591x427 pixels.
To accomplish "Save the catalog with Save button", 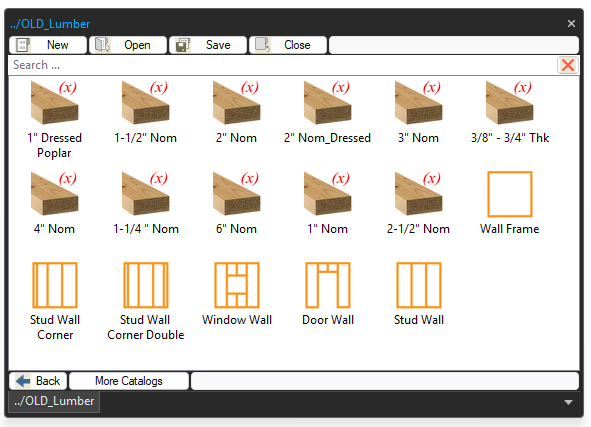I will pyautogui.click(x=208, y=45).
